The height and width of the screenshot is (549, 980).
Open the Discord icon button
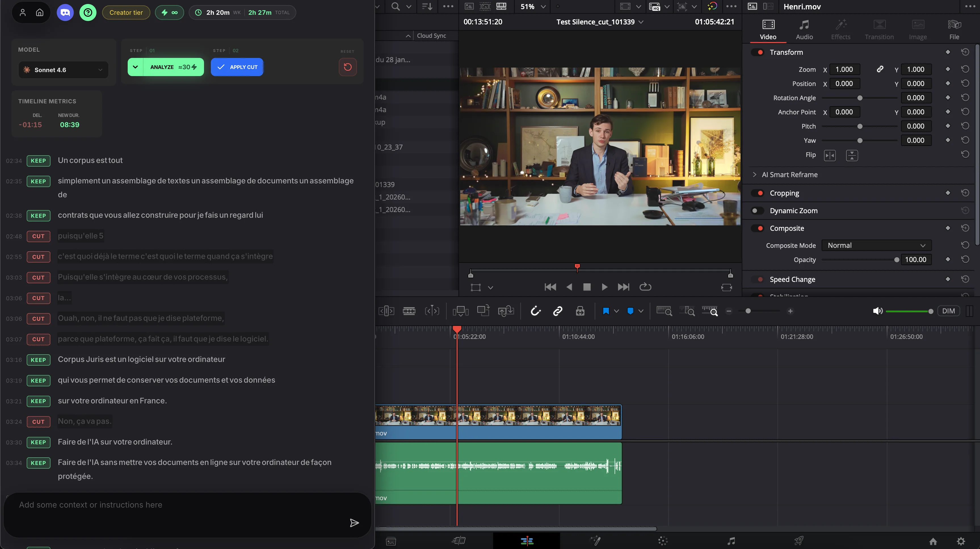click(x=65, y=12)
